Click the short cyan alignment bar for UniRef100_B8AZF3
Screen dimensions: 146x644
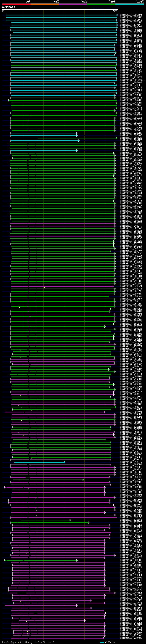point(45,141)
